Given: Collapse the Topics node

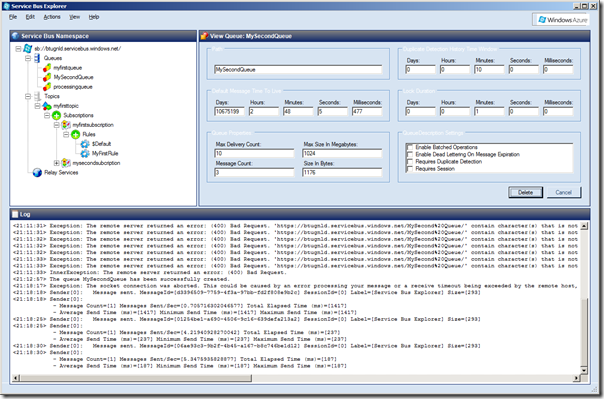Looking at the screenshot, I should click(28, 96).
